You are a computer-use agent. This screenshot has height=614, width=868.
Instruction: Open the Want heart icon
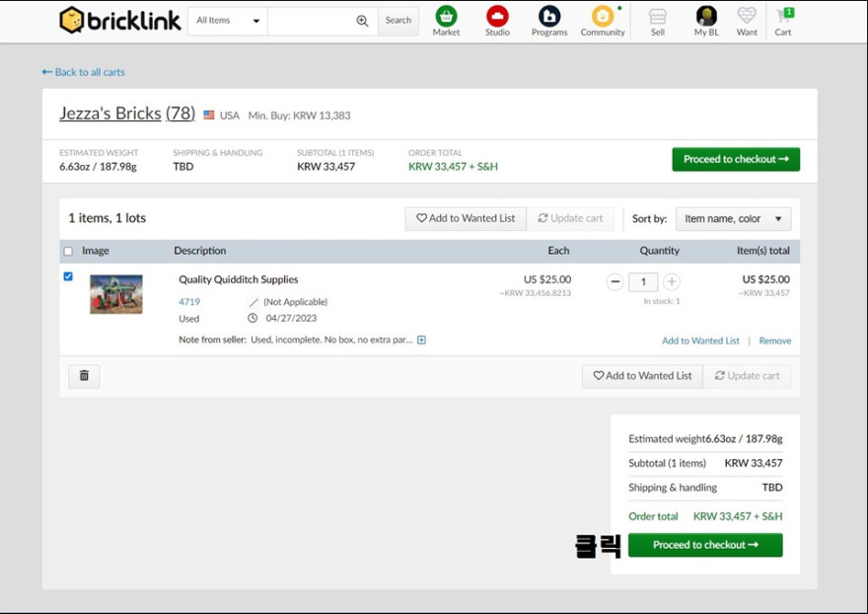pyautogui.click(x=747, y=21)
